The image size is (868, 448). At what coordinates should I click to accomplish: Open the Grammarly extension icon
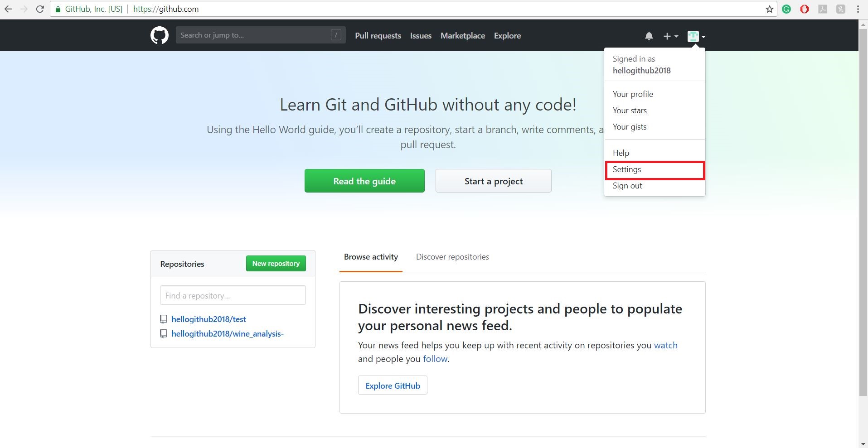pyautogui.click(x=786, y=9)
